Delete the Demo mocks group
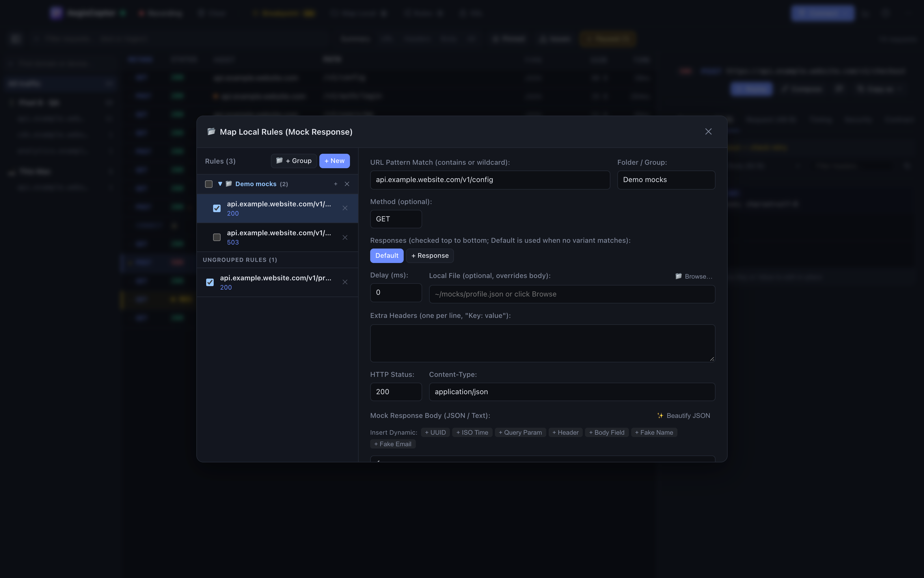The width and height of the screenshot is (924, 578). coord(347,184)
